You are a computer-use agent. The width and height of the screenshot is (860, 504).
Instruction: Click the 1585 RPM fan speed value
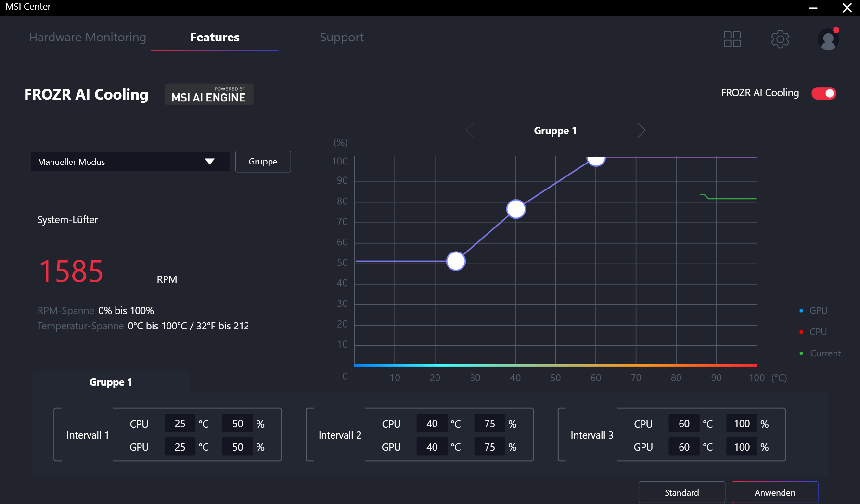(71, 271)
